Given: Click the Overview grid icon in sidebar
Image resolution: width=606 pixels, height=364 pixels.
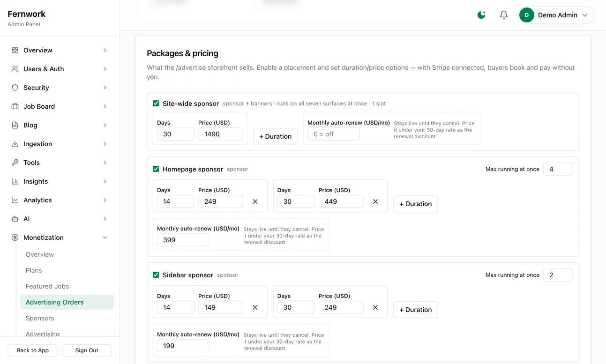Looking at the screenshot, I should point(15,50).
